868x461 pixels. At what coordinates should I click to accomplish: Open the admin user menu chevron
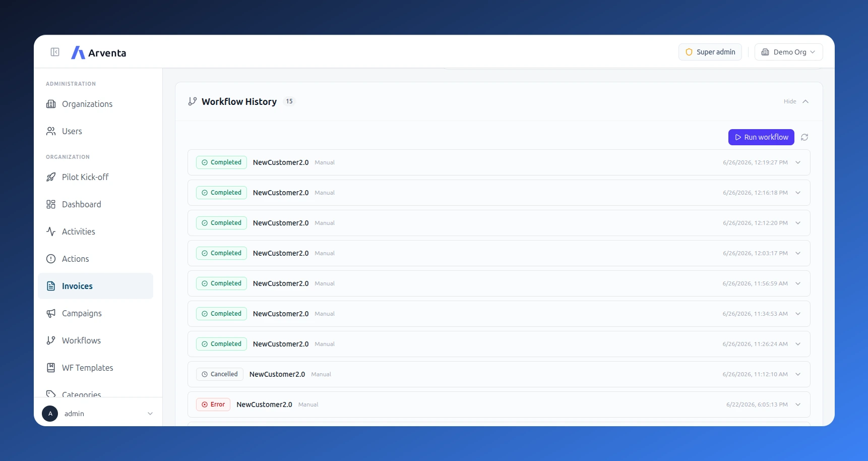150,414
